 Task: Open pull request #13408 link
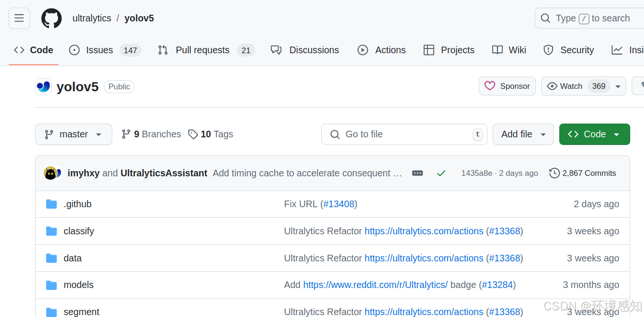[x=339, y=204]
